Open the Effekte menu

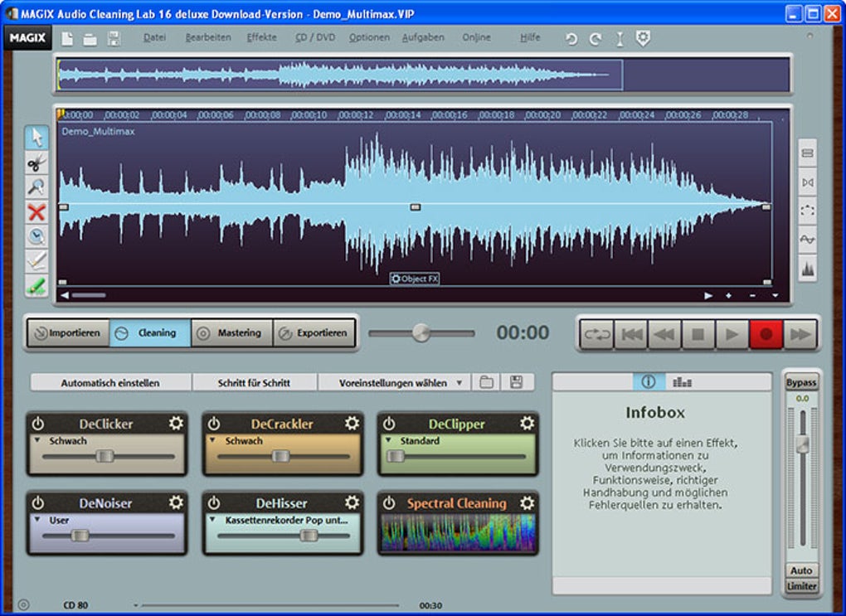pos(262,37)
